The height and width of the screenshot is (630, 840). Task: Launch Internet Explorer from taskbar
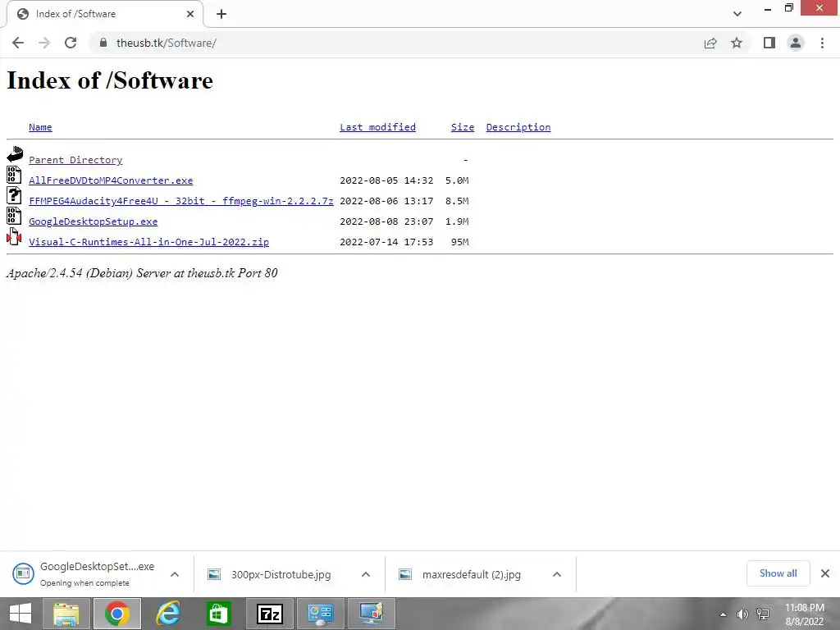coord(168,614)
